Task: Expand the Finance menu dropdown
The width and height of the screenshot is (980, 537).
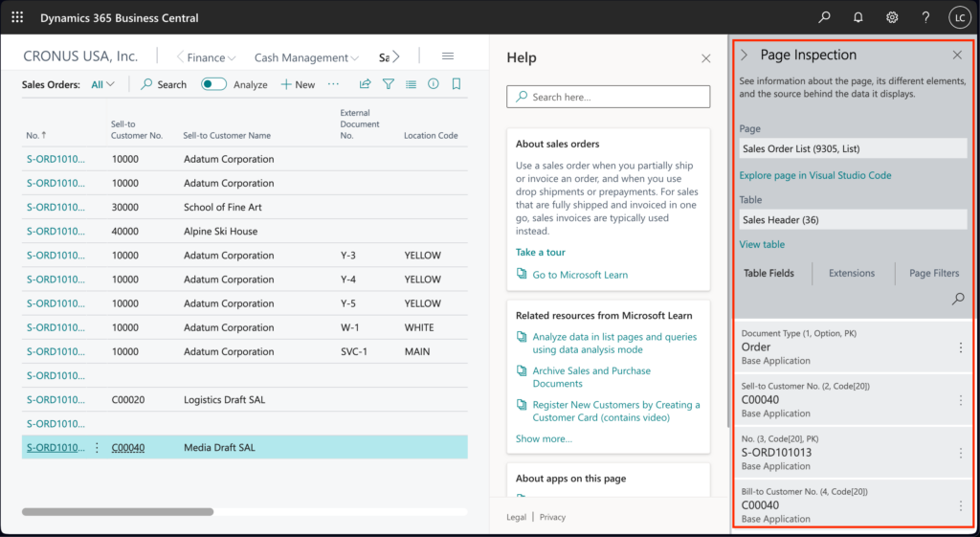Action: 212,57
